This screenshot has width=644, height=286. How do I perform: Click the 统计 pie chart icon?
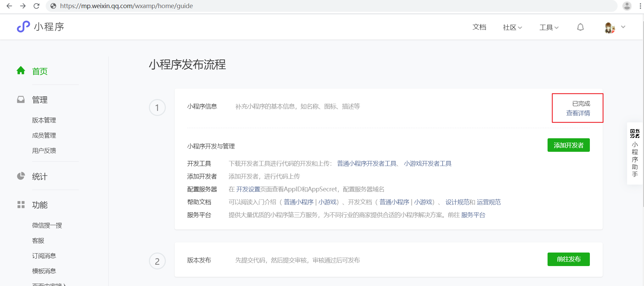coord(21,176)
